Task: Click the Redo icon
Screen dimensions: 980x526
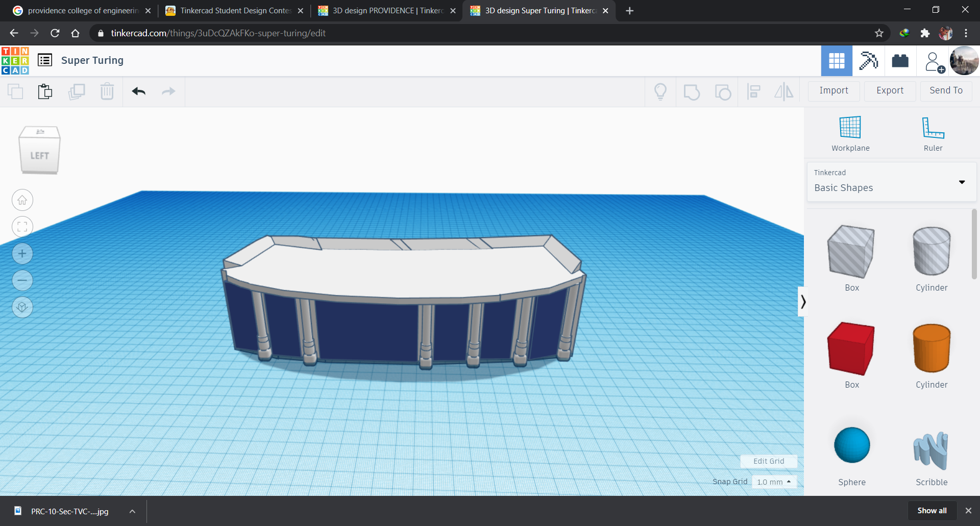Action: pos(168,92)
